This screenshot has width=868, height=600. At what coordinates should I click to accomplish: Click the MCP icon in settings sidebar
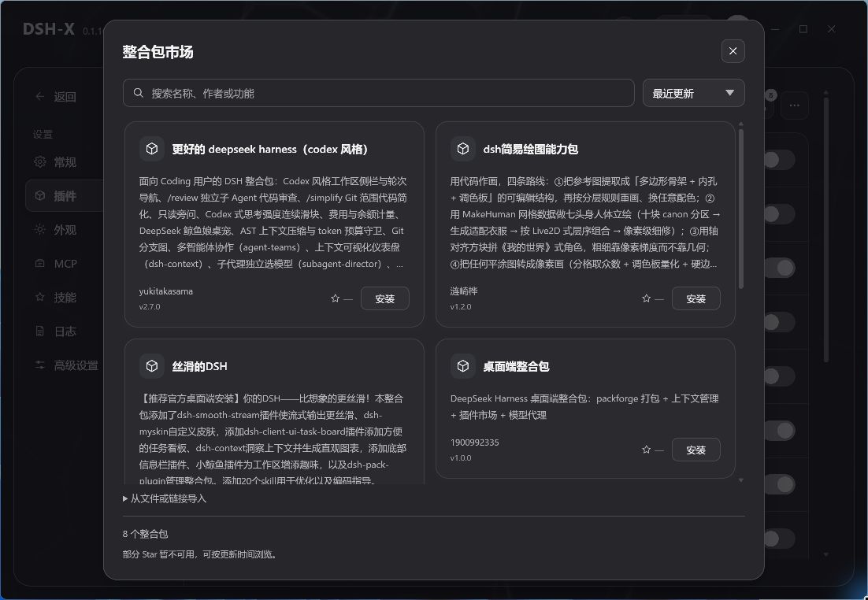[x=40, y=264]
